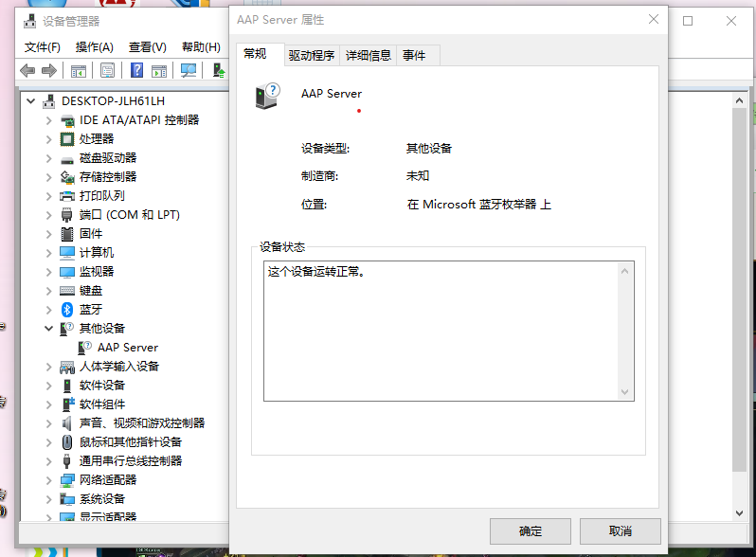Click the scan for hardware changes monitor icon

coord(188,70)
